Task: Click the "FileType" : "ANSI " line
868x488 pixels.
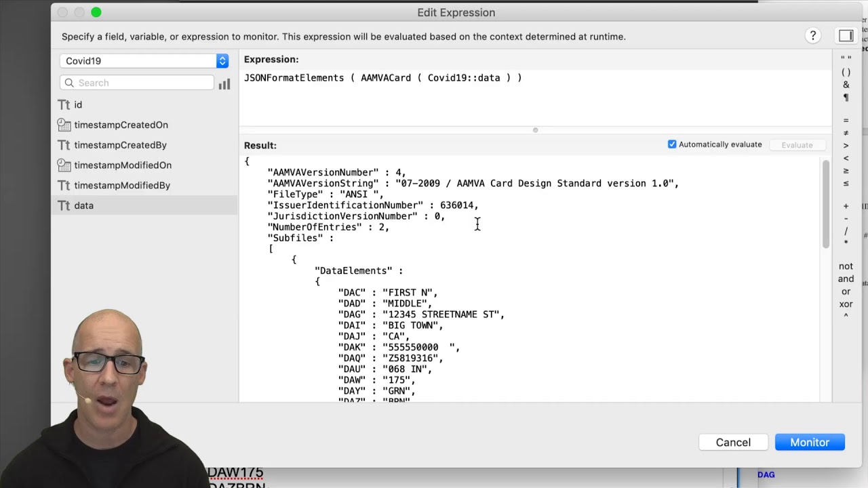Action: tap(325, 194)
